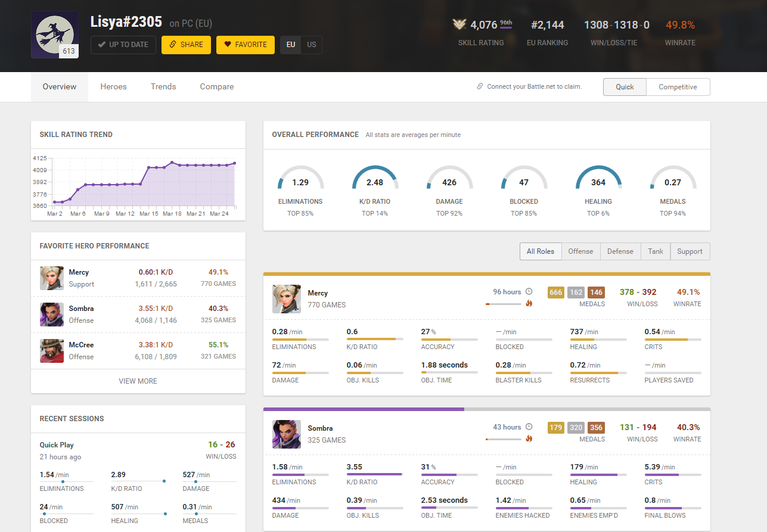
Task: Open the Heroes tab
Action: (x=113, y=87)
